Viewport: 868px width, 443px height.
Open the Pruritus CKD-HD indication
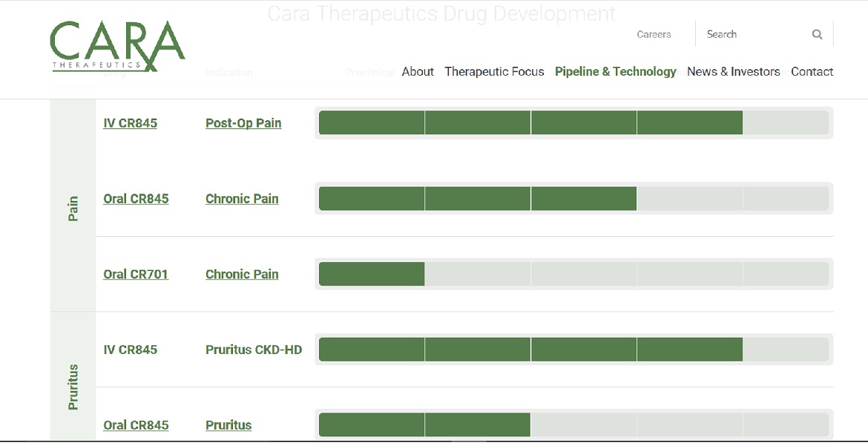pos(254,349)
